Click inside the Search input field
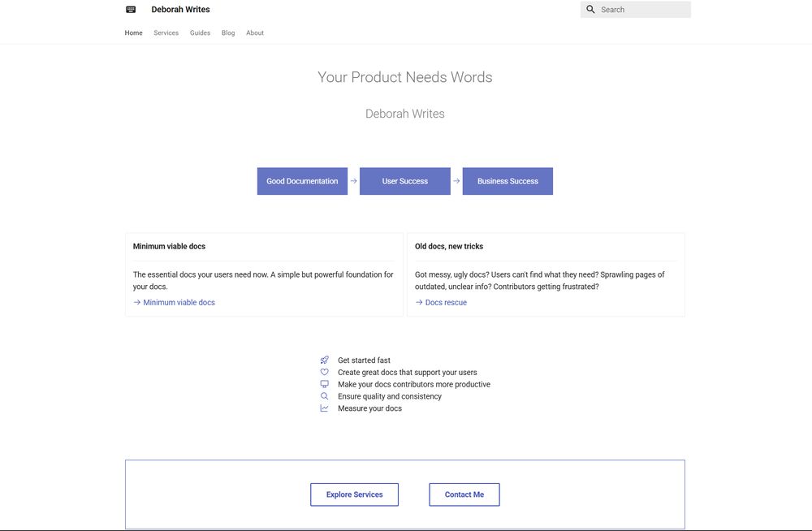The height and width of the screenshot is (531, 812). coord(641,9)
